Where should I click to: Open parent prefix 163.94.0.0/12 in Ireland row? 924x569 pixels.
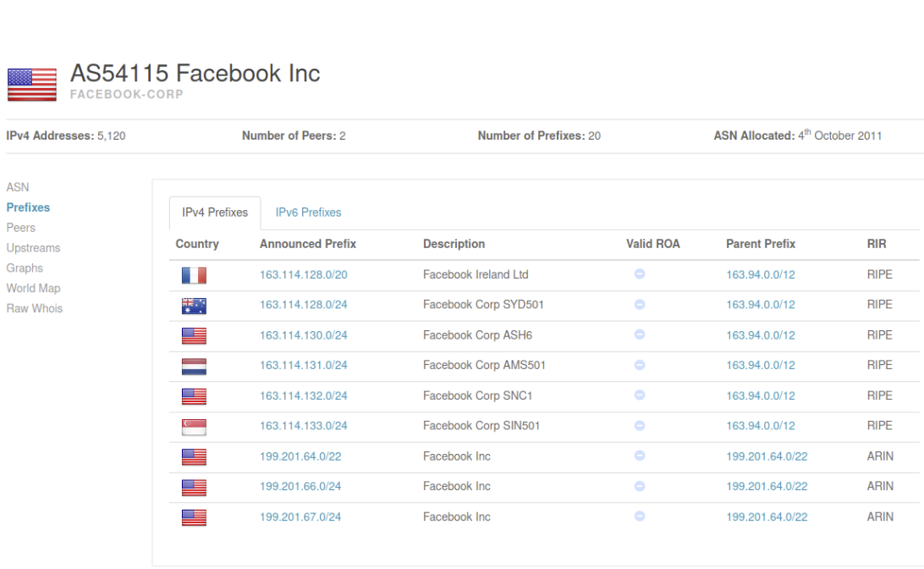coord(760,275)
